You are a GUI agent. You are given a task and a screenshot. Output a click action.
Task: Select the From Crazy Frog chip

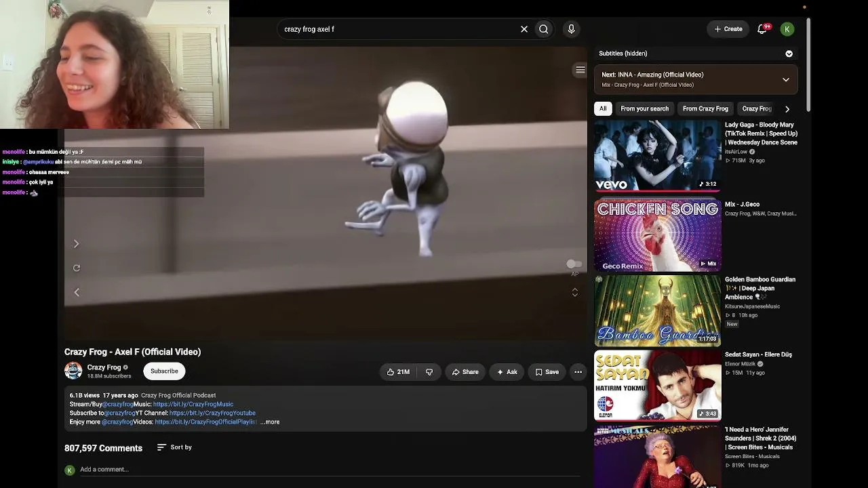tap(705, 108)
